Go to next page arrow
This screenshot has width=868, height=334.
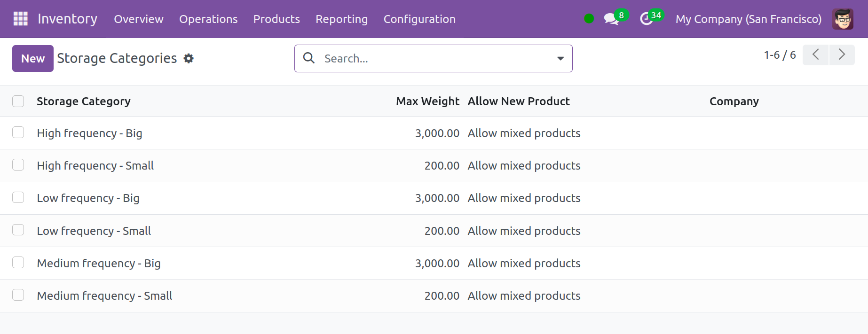pos(842,55)
